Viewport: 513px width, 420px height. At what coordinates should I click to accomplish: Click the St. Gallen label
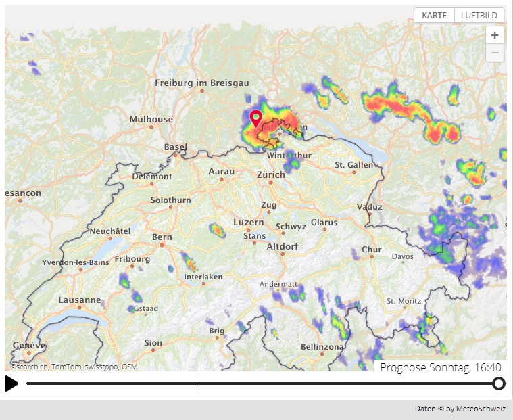coord(353,165)
